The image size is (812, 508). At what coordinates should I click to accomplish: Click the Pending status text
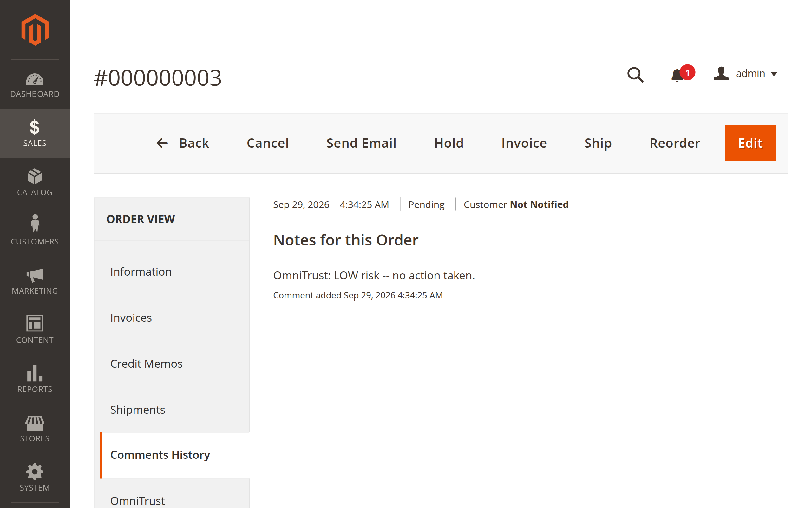[x=426, y=204]
